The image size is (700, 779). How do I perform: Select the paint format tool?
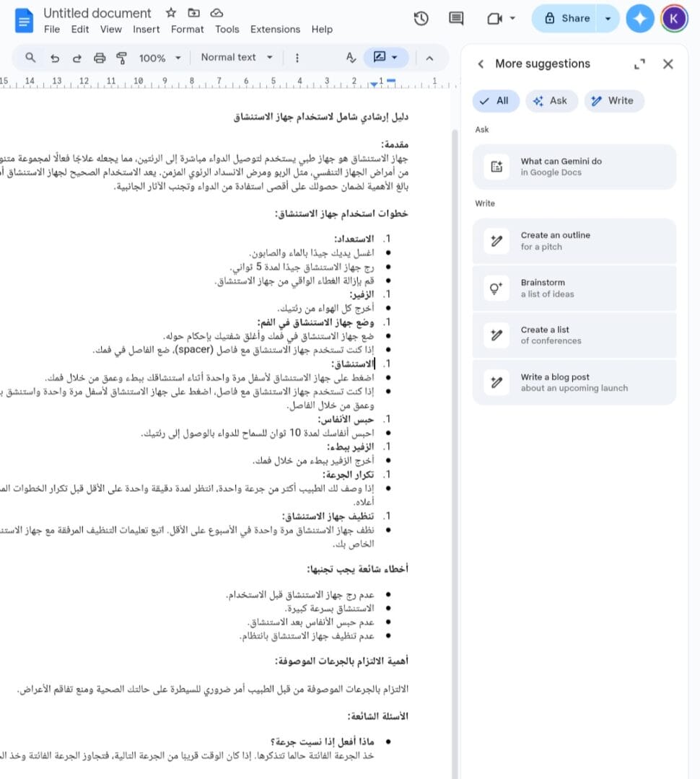point(121,58)
